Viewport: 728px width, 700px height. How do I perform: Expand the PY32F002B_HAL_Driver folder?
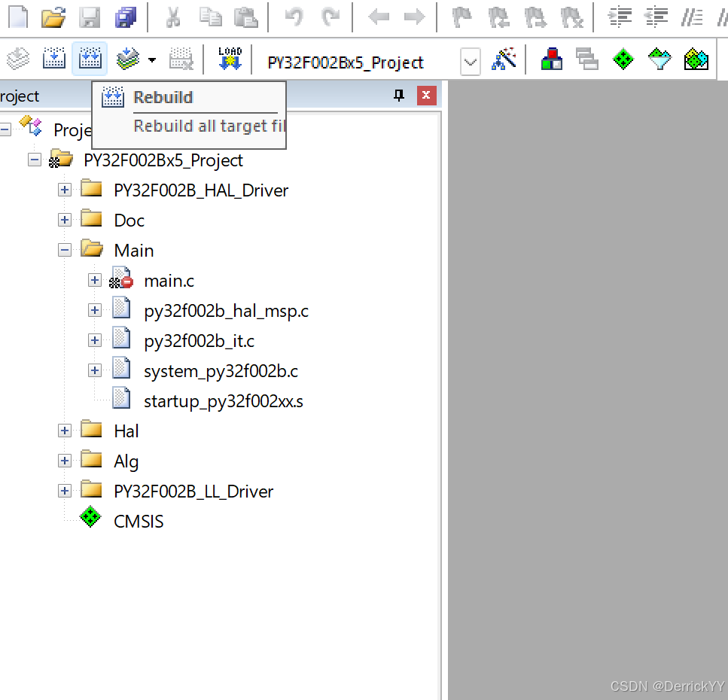65,190
